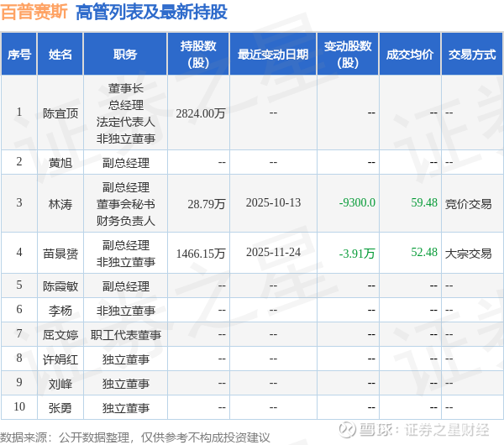Click row number 4

[x=19, y=252]
